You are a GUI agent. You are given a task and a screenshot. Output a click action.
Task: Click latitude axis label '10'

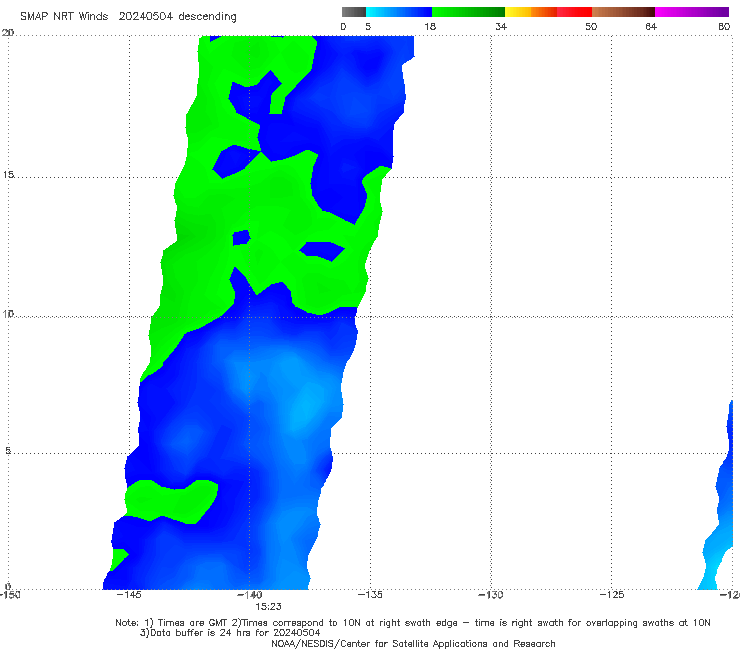8,314
